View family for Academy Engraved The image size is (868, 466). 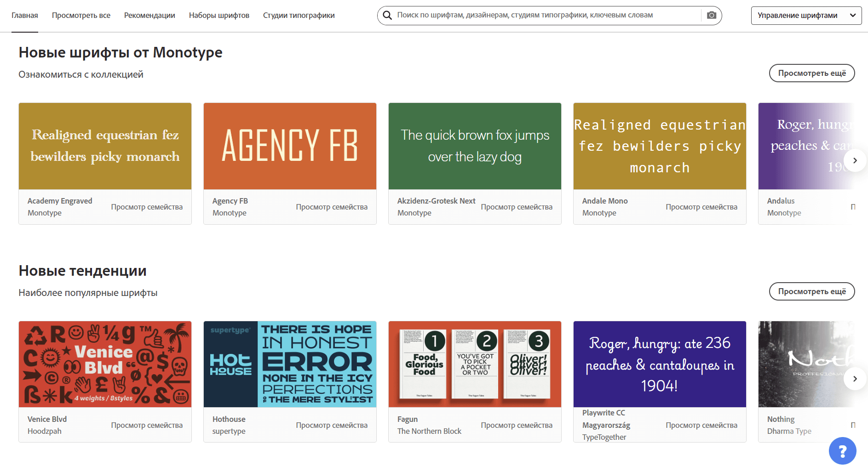tap(147, 207)
